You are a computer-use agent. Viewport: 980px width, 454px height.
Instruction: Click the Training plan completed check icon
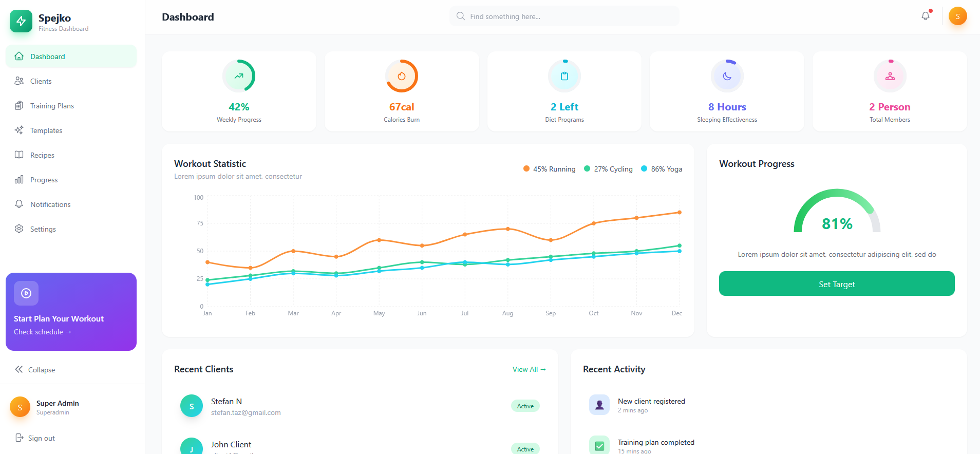coord(599,445)
